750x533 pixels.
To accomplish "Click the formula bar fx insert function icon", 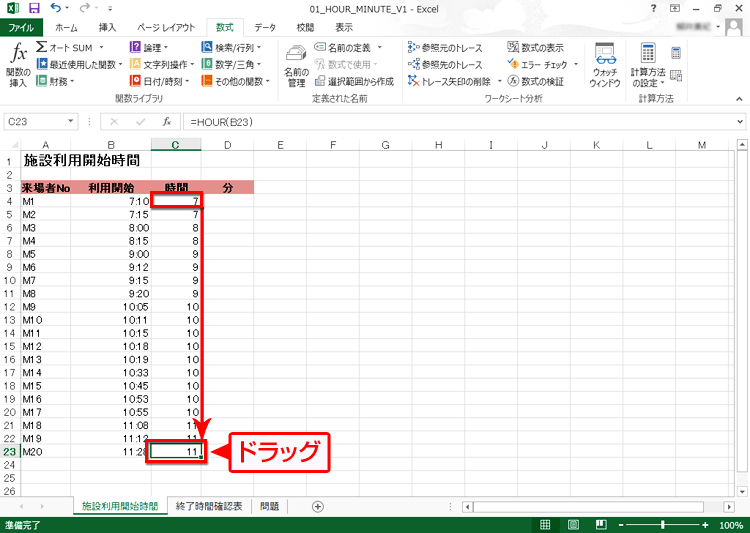I will [166, 122].
